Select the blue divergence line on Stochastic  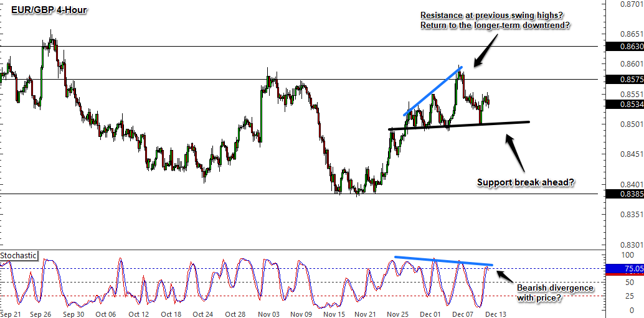pos(443,261)
